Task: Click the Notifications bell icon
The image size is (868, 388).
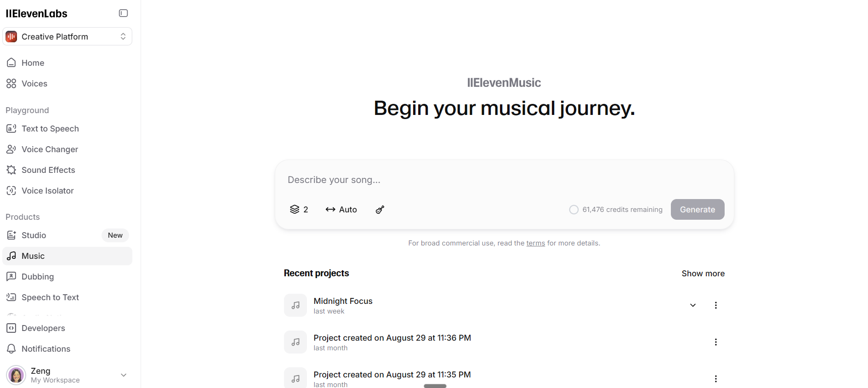Action: coord(11,348)
